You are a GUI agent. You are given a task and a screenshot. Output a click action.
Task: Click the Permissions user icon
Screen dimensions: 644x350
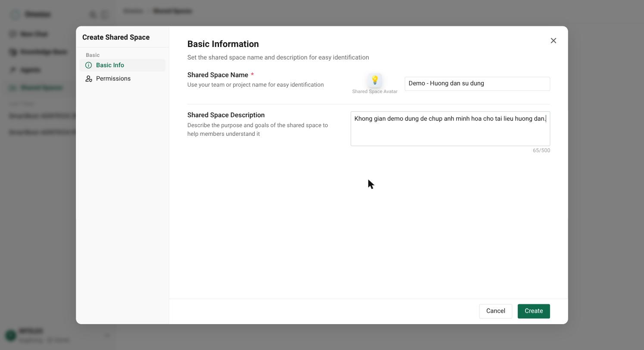coord(89,78)
